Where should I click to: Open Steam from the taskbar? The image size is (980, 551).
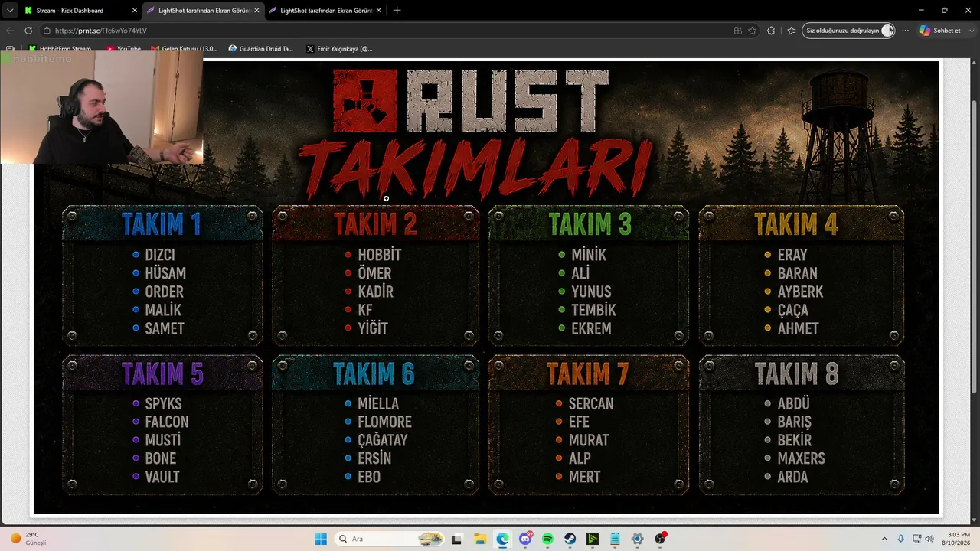[570, 539]
